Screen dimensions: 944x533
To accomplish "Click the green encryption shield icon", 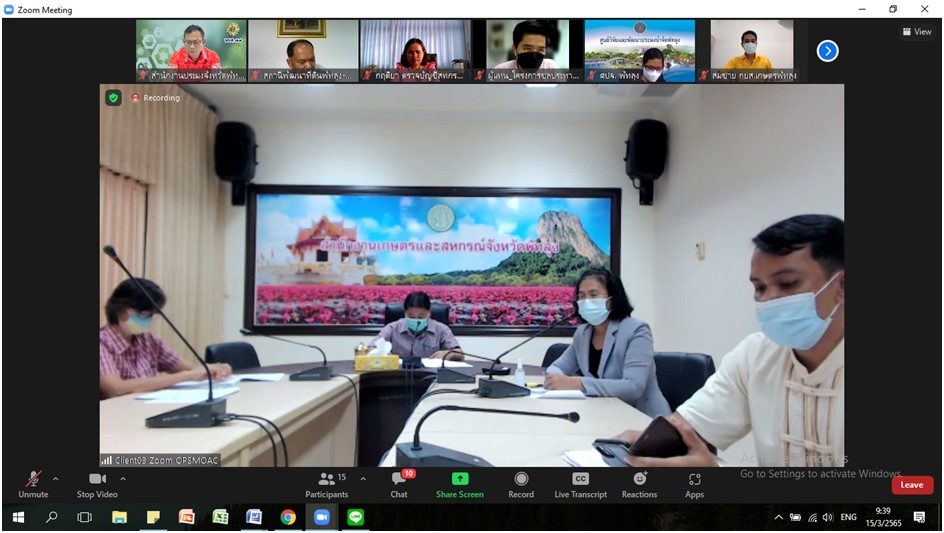I will click(x=113, y=97).
